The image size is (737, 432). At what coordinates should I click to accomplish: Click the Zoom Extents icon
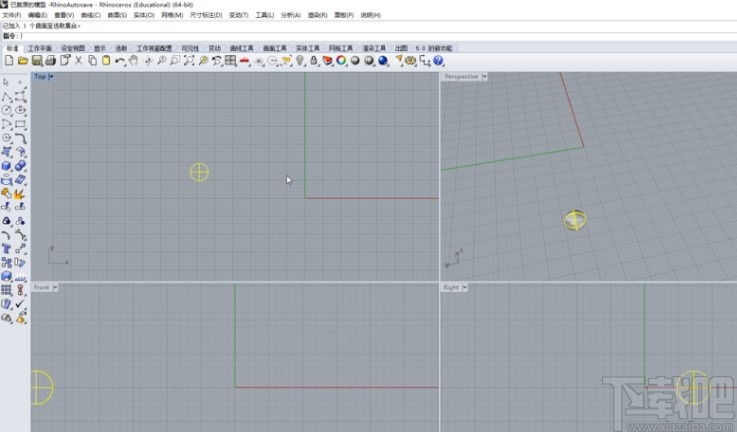(x=189, y=61)
